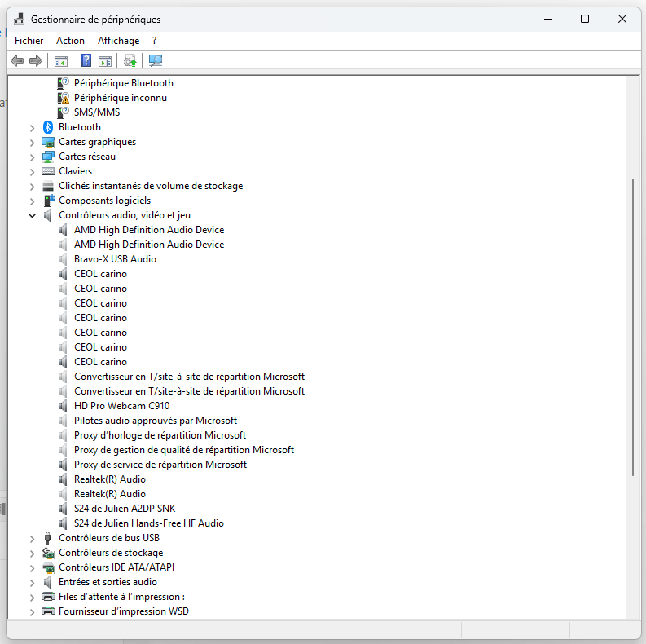
Task: Click the Contrôleurs de stockage icon
Action: (x=48, y=553)
